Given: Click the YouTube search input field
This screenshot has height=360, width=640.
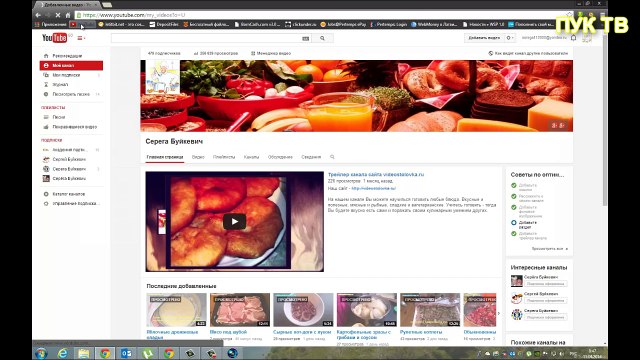Looking at the screenshot, I should click(x=205, y=38).
